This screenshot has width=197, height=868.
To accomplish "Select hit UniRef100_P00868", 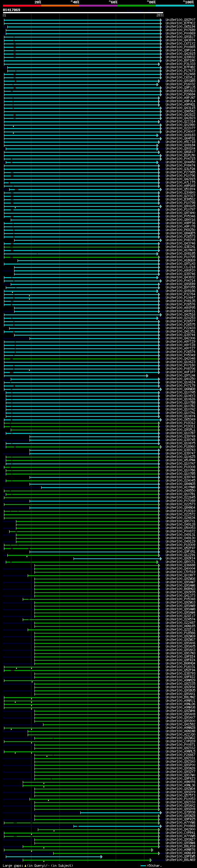I will point(180,826).
